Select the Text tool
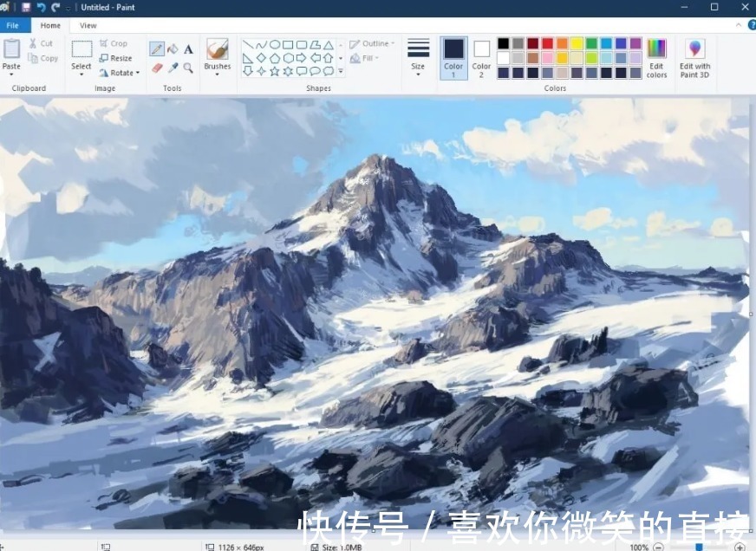Viewport: 756px width, 551px height. [187, 48]
